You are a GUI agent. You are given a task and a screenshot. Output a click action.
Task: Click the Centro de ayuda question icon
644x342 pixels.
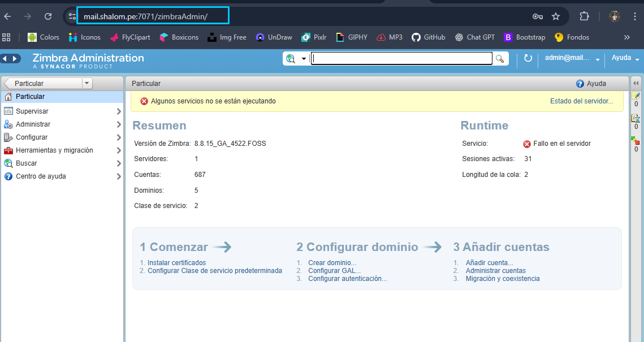click(8, 176)
